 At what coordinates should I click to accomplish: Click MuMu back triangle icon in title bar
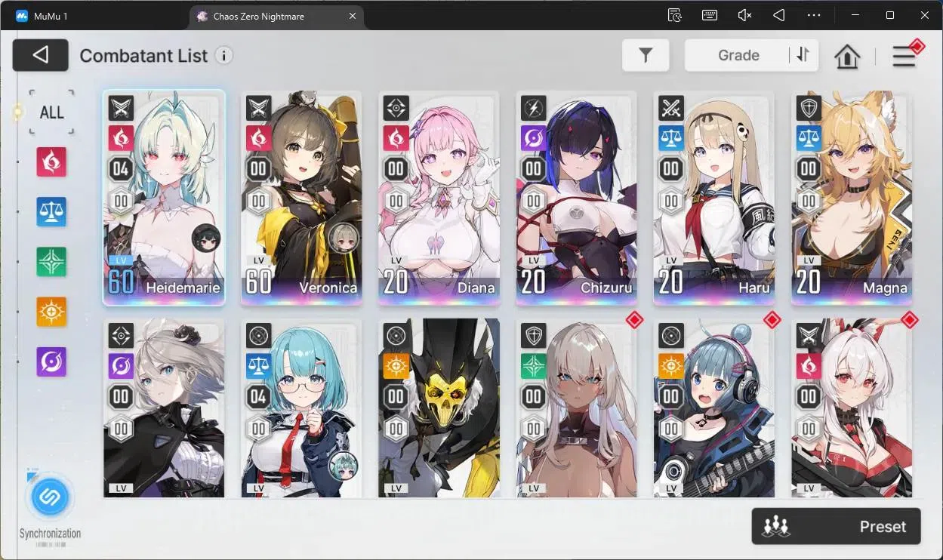click(779, 15)
